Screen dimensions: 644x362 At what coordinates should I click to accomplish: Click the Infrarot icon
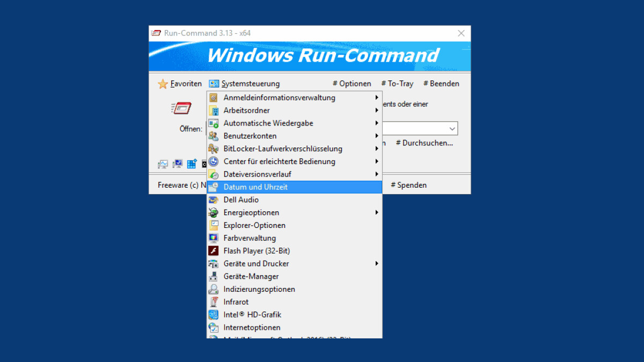[214, 302]
